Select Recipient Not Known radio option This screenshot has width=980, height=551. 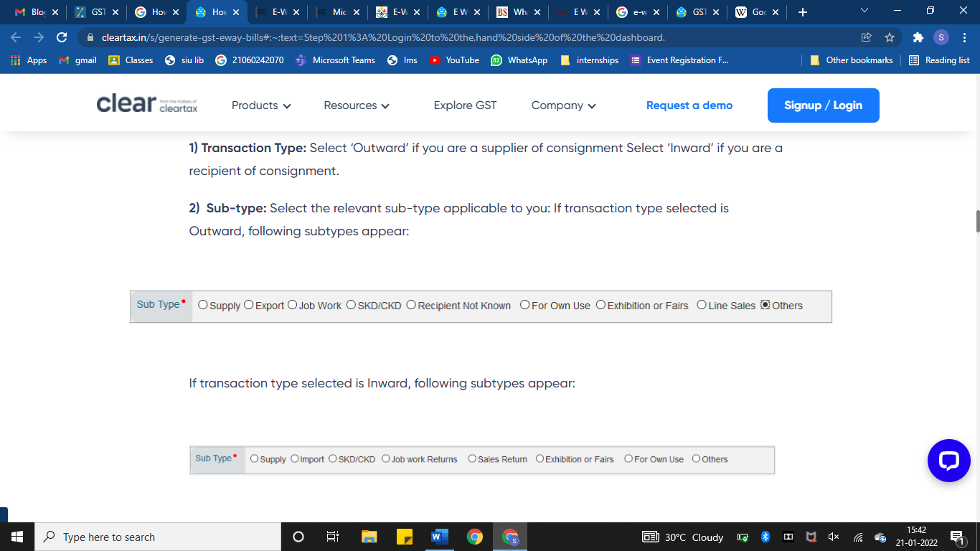[x=411, y=305]
